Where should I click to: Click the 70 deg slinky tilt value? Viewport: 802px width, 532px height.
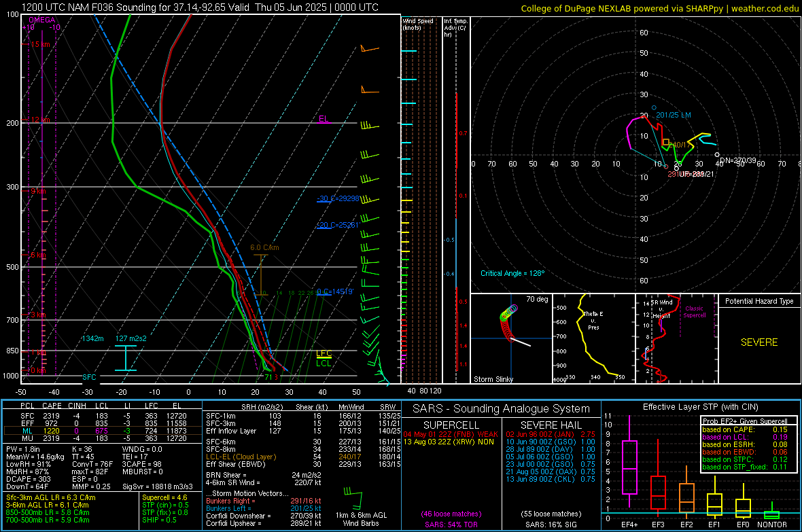537,299
